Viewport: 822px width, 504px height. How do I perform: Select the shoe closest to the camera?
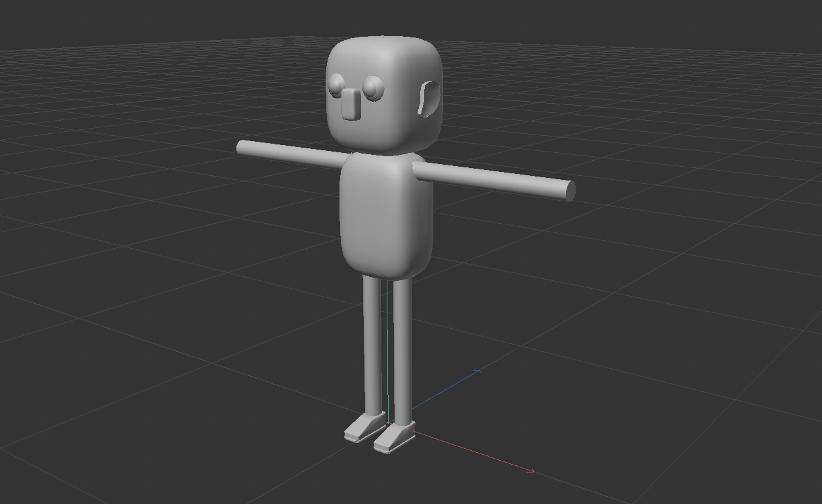(x=395, y=437)
